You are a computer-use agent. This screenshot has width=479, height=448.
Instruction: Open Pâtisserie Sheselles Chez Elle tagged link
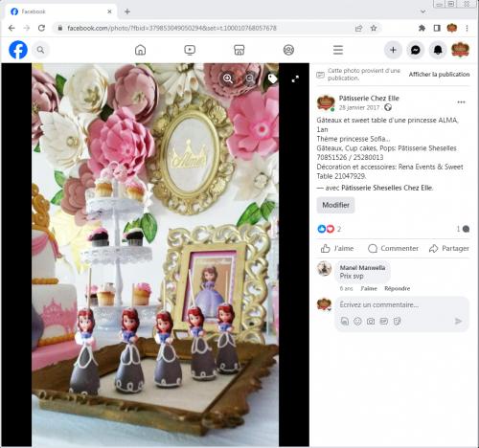(387, 188)
